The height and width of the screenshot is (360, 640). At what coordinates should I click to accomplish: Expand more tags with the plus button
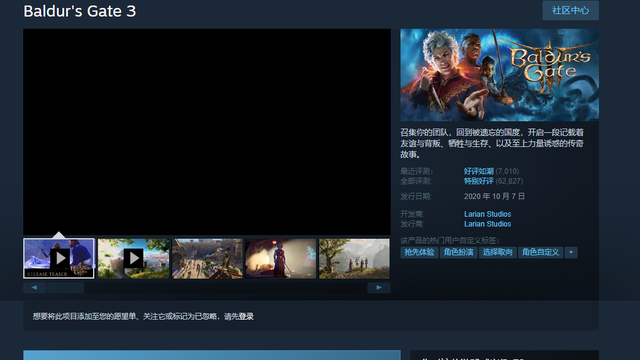(571, 252)
